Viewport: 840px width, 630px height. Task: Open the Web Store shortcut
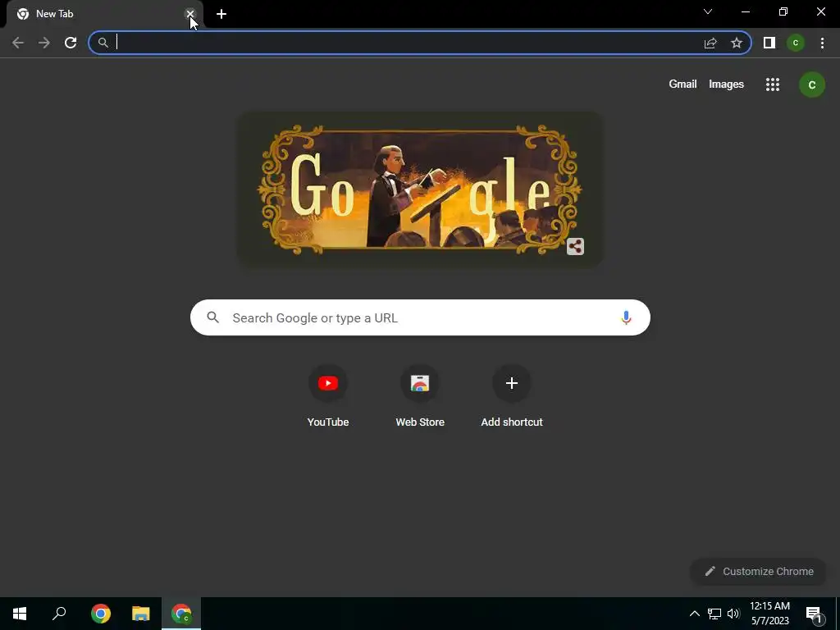point(420,396)
